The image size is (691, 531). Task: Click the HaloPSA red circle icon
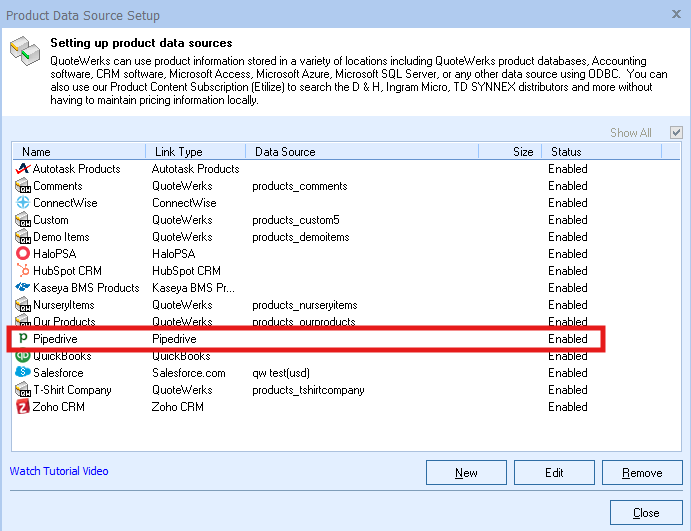tap(24, 254)
